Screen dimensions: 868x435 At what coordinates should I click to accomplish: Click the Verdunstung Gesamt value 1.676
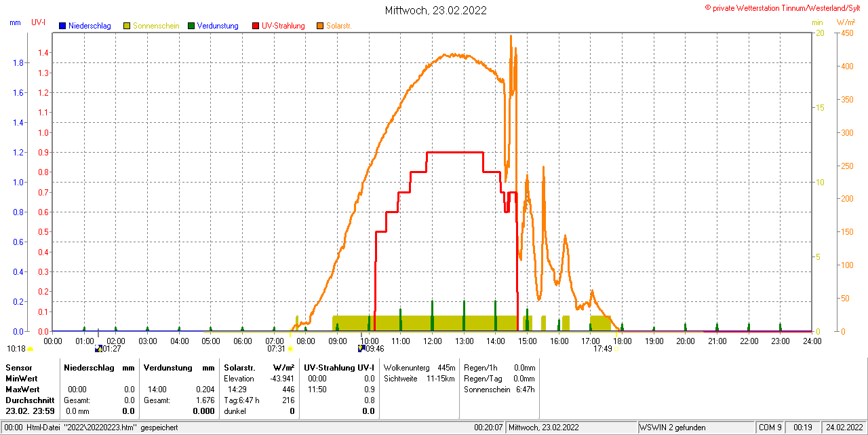tap(205, 400)
